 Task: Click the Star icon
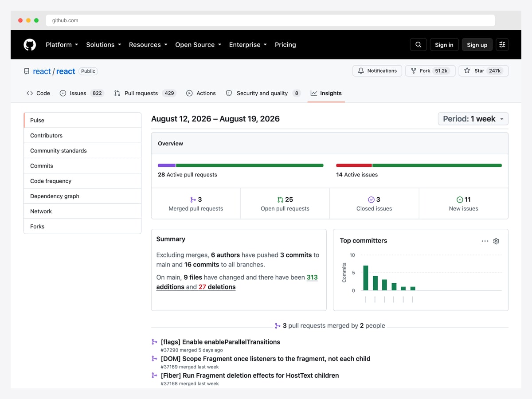467,71
